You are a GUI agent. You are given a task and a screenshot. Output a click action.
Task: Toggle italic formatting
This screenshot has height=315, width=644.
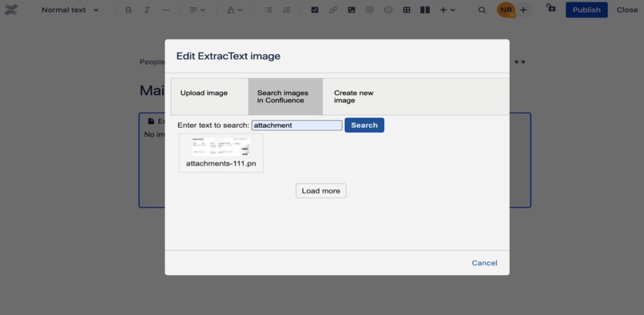(147, 10)
